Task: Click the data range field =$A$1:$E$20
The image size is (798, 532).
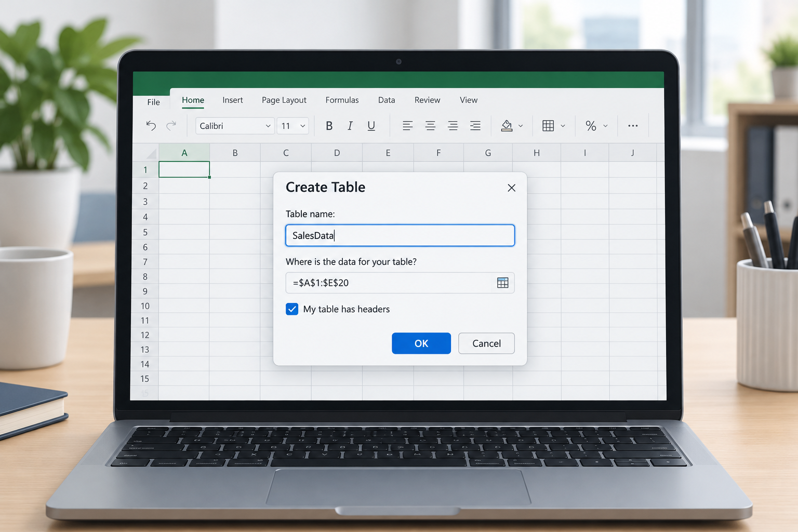Action: click(x=400, y=283)
